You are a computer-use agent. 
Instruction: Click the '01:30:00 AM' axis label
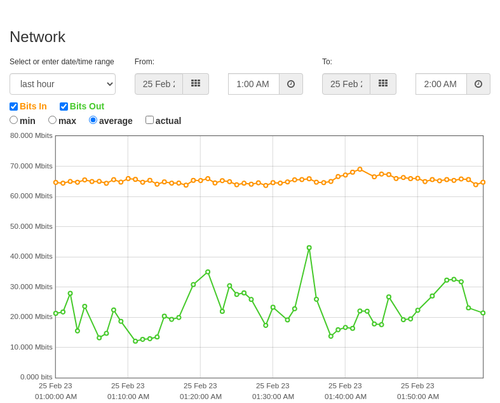pyautogui.click(x=273, y=397)
